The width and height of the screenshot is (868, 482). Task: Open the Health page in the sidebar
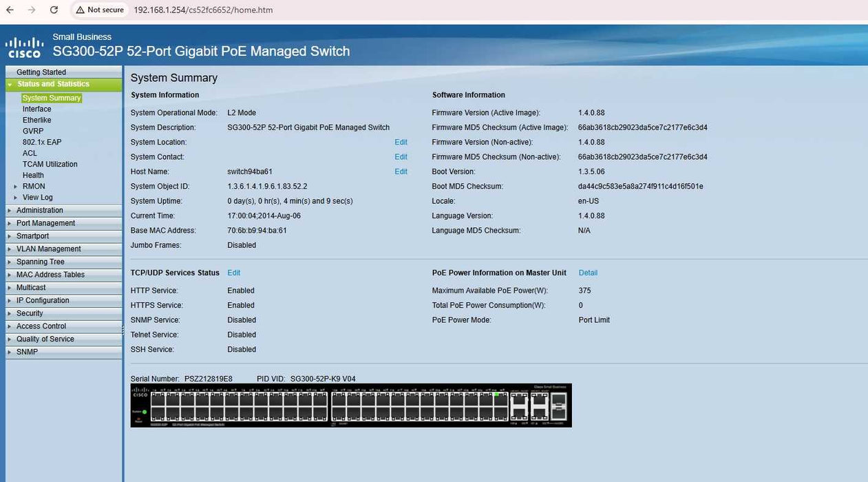(33, 175)
